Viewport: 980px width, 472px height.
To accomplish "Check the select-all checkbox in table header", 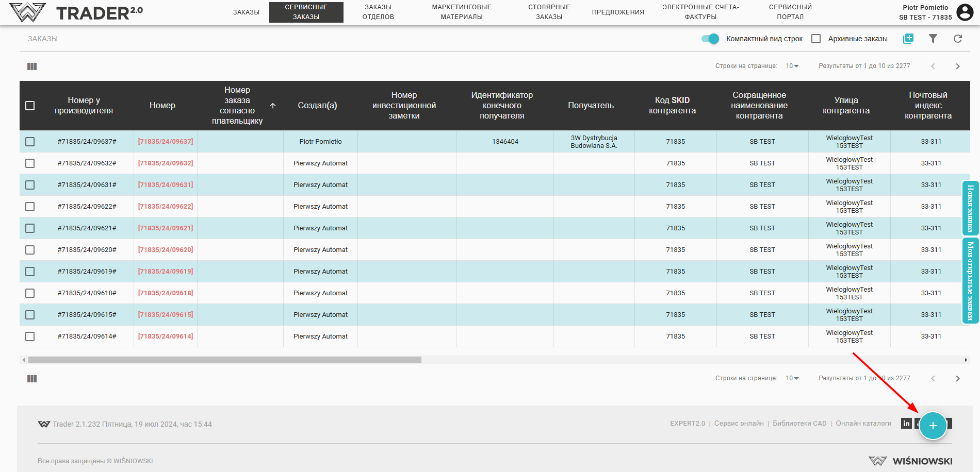I will (30, 106).
